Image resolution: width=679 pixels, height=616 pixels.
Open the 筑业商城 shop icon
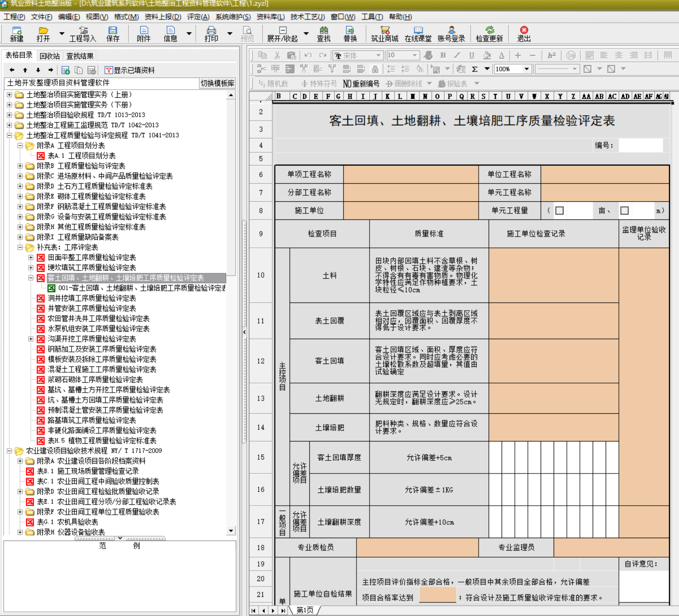coord(385,34)
